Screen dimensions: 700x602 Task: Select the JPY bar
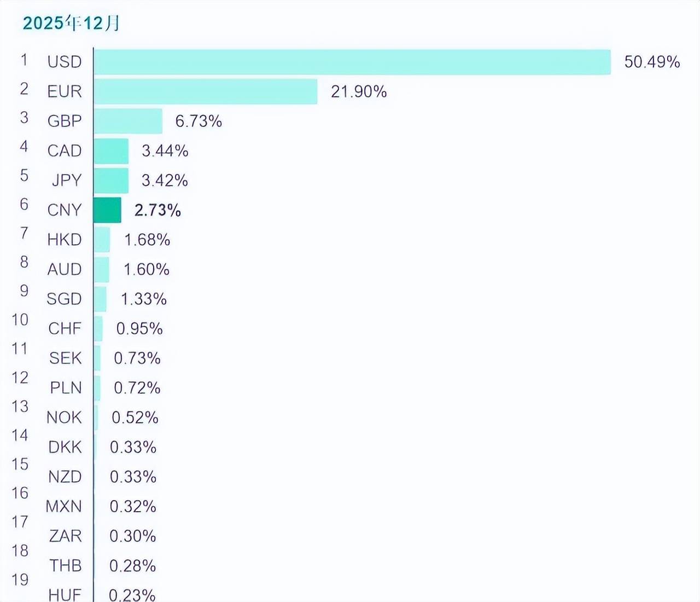(x=111, y=181)
